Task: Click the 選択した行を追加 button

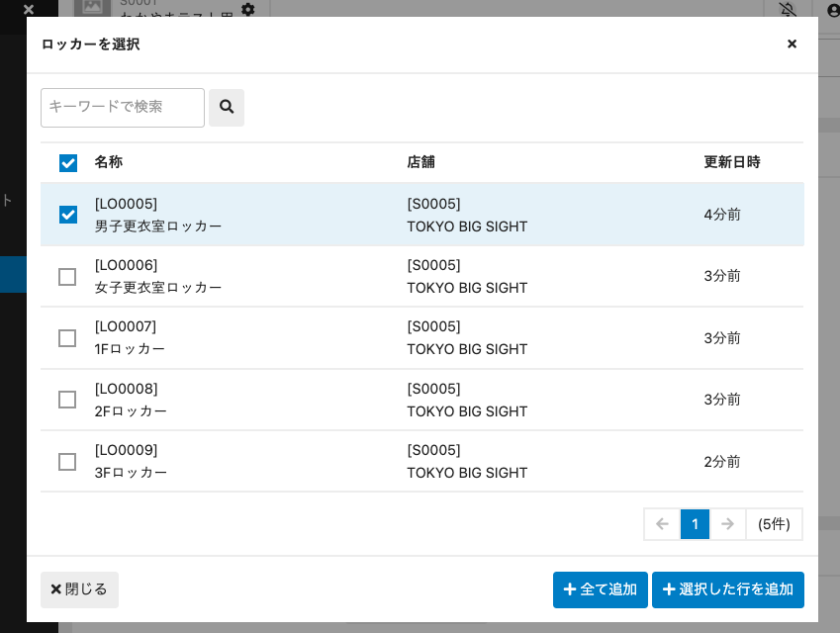Action: coord(727,589)
